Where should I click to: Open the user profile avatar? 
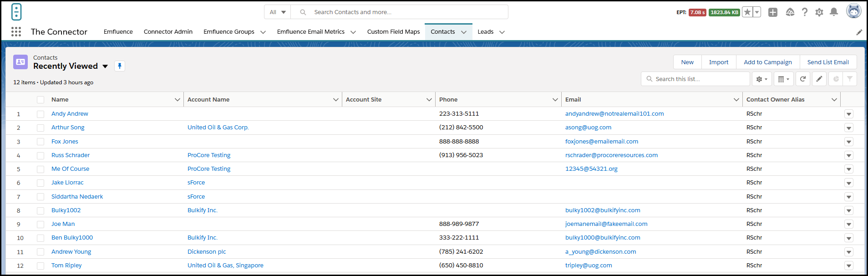[x=854, y=11]
